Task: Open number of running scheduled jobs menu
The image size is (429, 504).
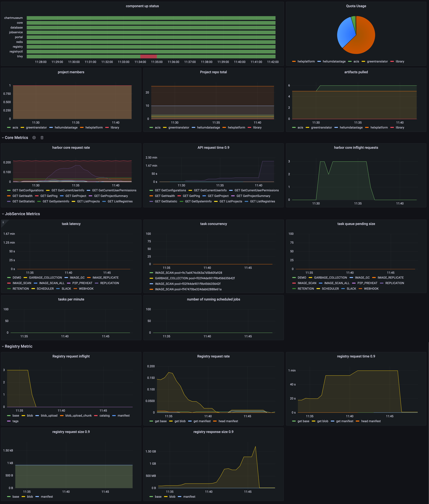Action: (214, 299)
